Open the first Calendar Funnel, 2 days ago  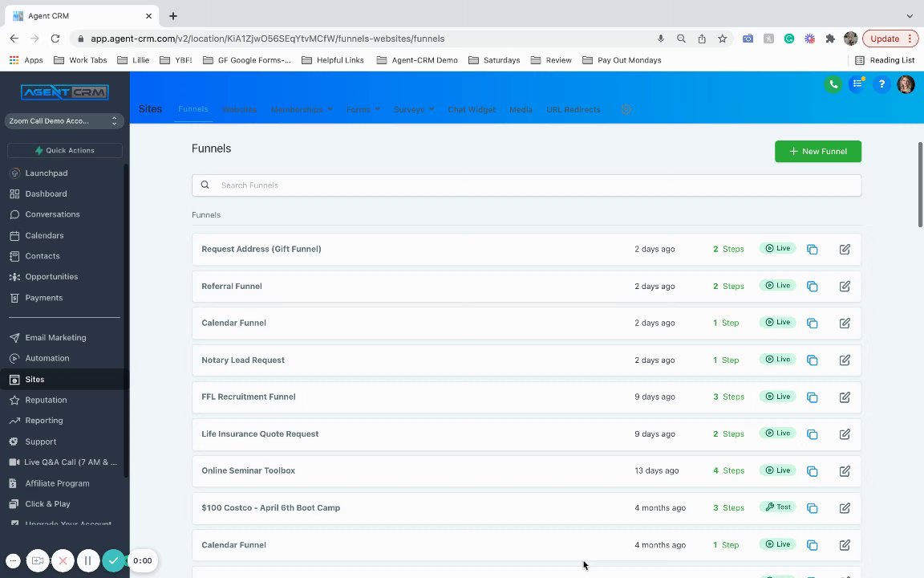(x=233, y=324)
